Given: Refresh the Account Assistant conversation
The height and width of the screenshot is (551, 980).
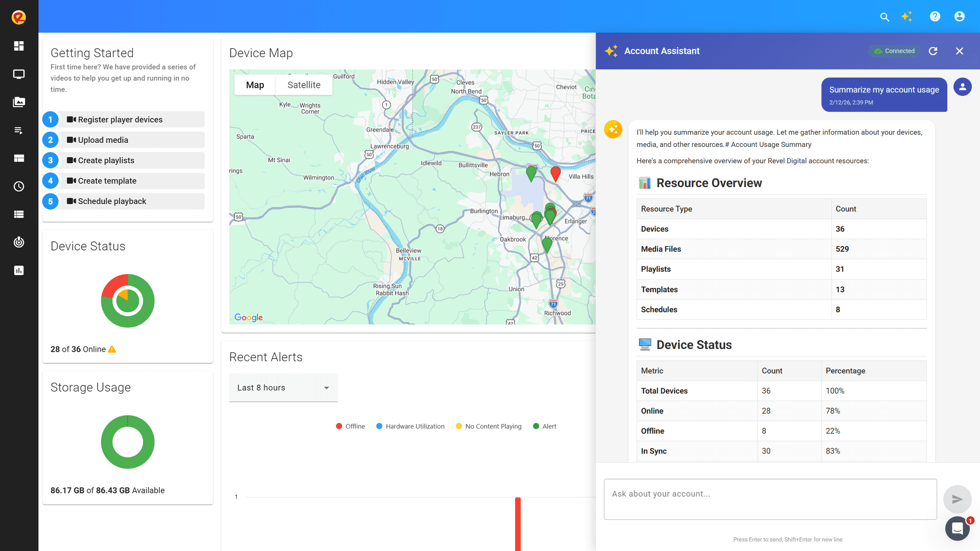Looking at the screenshot, I should click(933, 51).
